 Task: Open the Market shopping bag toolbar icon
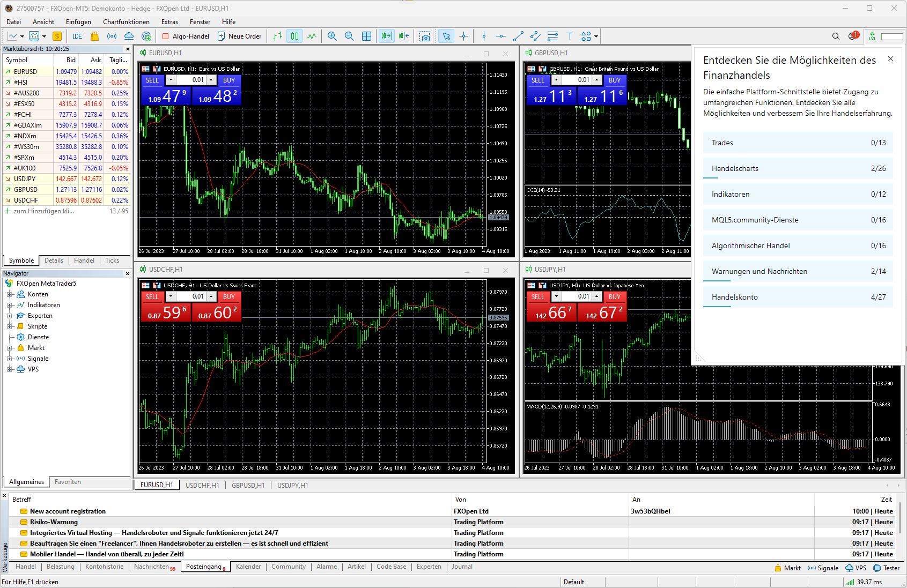pos(94,36)
